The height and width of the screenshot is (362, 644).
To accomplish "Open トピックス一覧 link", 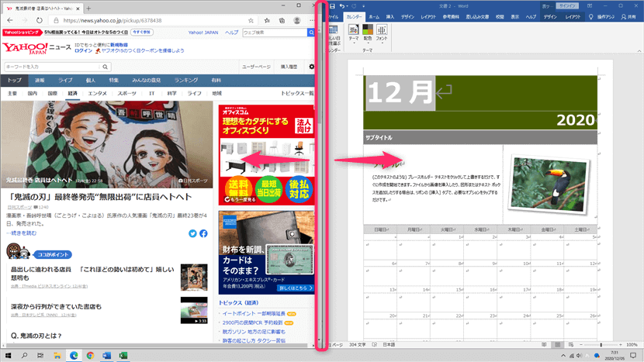I will [x=297, y=94].
